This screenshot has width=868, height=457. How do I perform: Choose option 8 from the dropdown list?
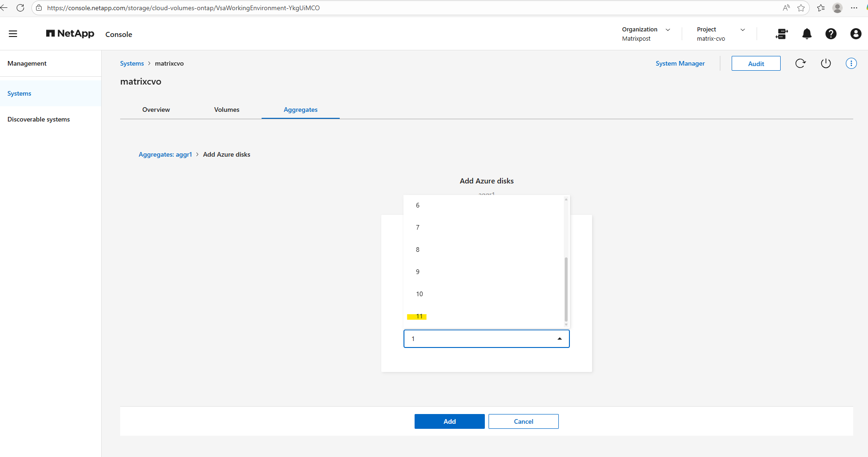tap(418, 250)
